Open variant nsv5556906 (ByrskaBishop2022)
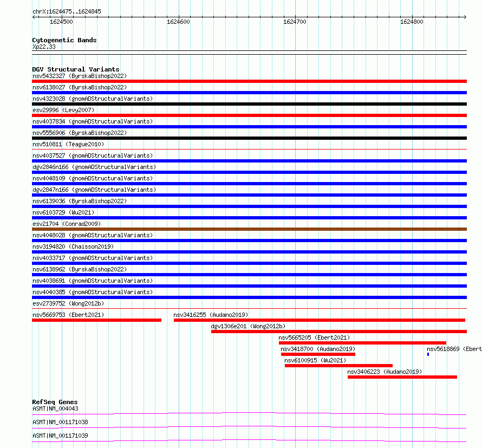Screen dimensions: 482x448 80,133
